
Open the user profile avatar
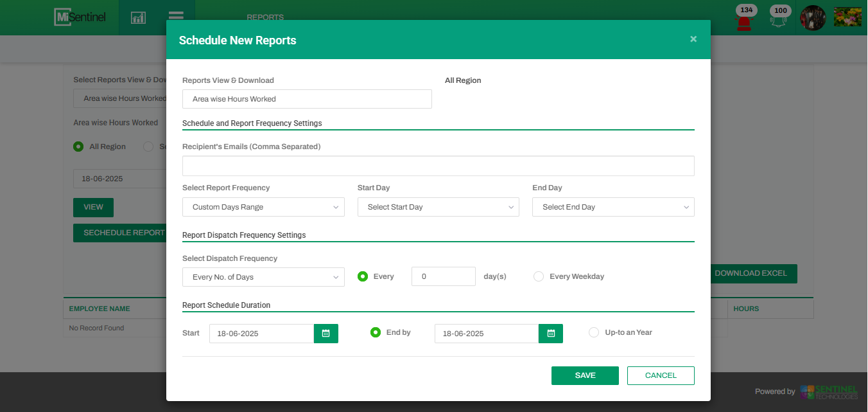(813, 18)
